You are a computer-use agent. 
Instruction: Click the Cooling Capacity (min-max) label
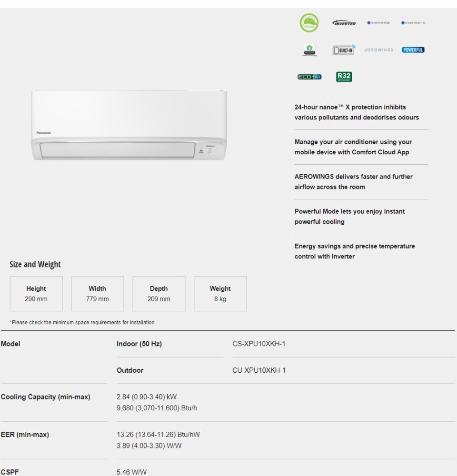[46, 397]
